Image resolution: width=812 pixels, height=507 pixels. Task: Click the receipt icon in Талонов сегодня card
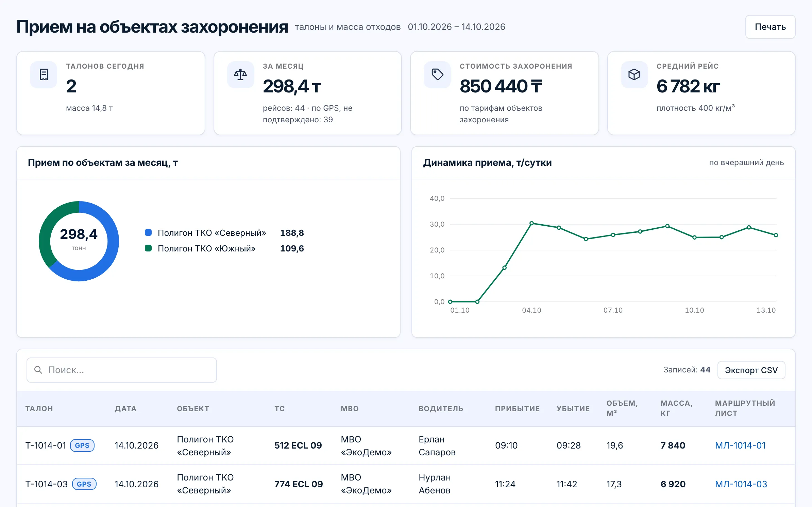pyautogui.click(x=44, y=74)
